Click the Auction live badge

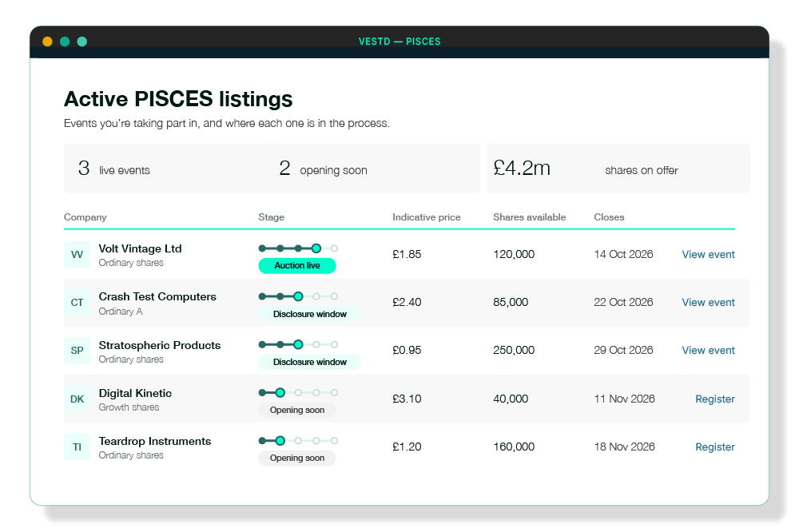coord(297,265)
